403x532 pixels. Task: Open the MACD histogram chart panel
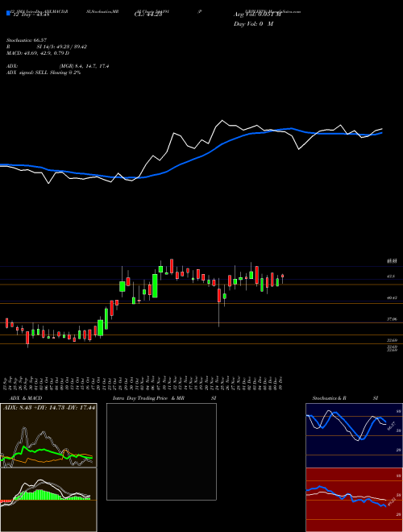[48, 500]
